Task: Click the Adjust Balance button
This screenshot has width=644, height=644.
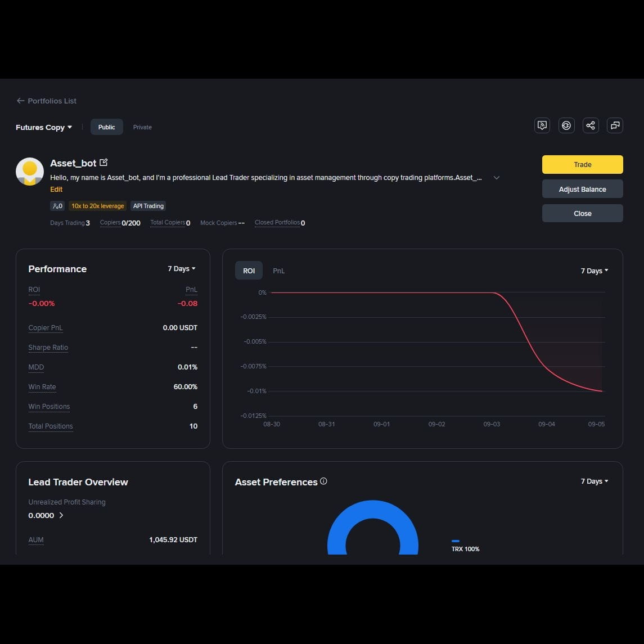Action: (x=582, y=189)
